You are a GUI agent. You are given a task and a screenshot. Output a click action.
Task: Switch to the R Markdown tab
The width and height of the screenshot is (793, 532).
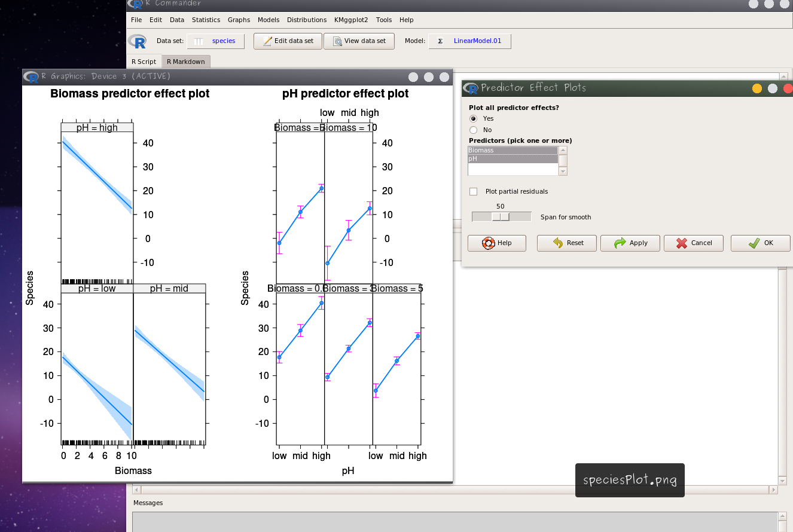[x=185, y=62]
